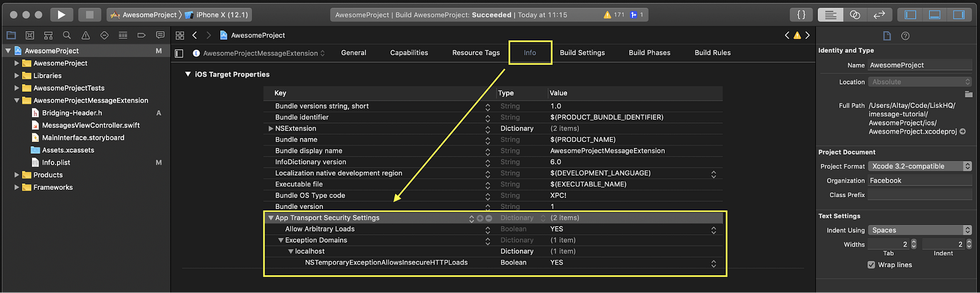This screenshot has width=980, height=293.
Task: Choose a location with the folder icon
Action: tap(968, 94)
